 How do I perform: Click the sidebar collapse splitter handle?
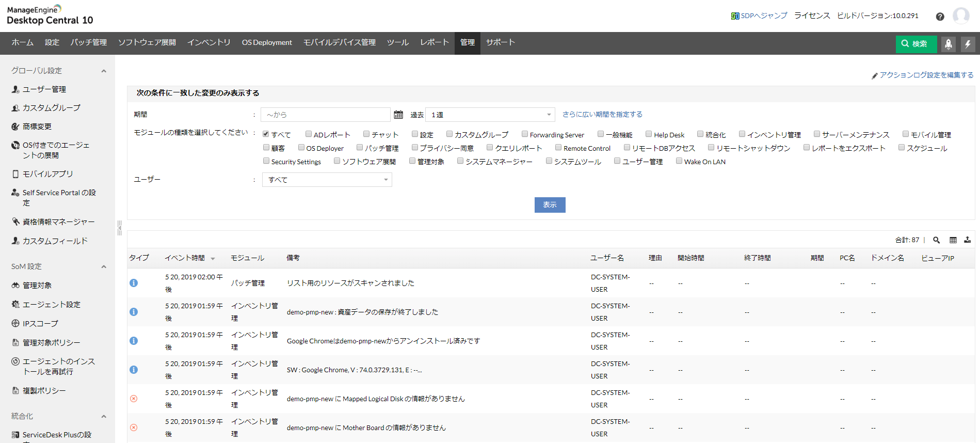coord(119,228)
